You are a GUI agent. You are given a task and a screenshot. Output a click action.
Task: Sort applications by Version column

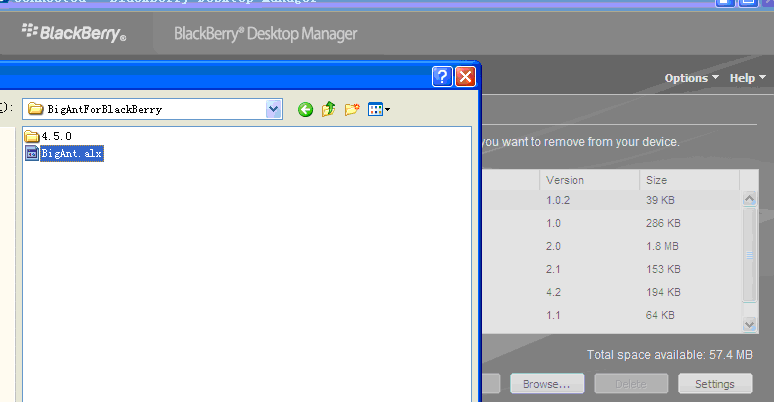(589, 180)
